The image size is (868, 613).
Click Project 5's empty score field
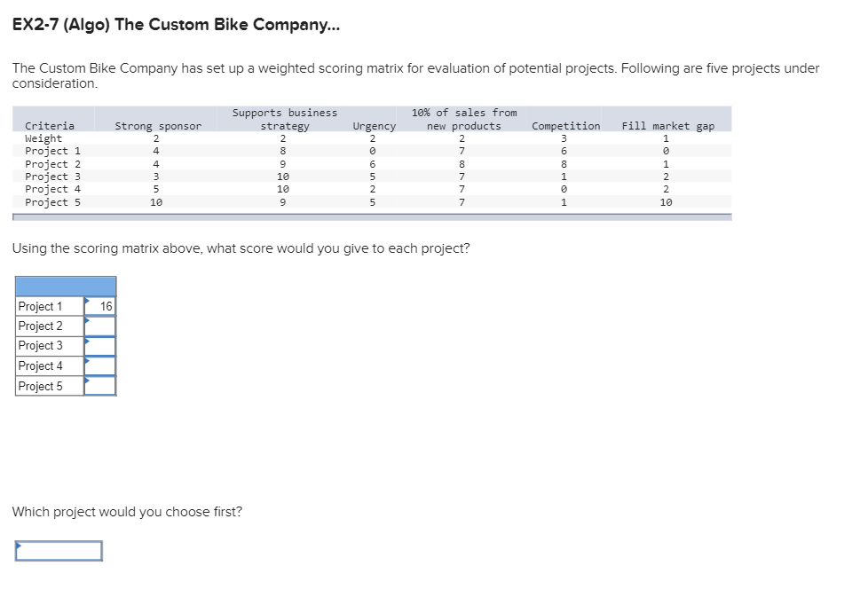tap(101, 384)
